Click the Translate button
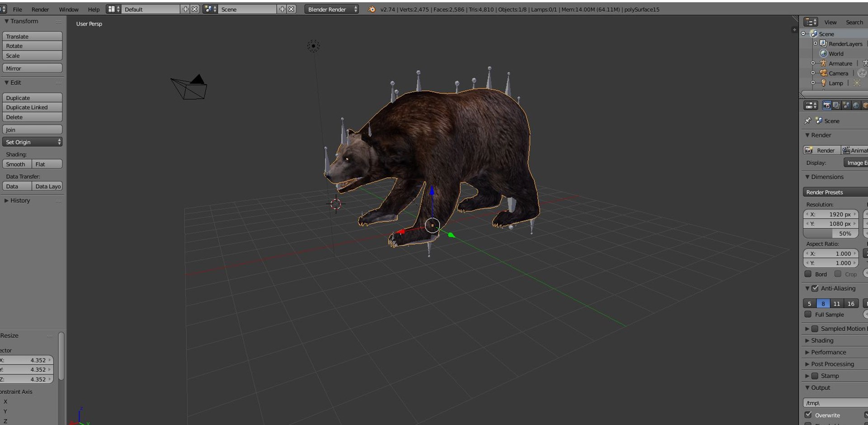Viewport: 868px width, 425px height. 32,36
